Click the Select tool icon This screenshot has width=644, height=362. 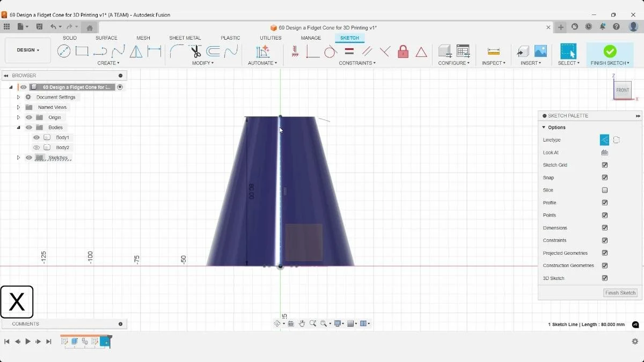click(568, 51)
